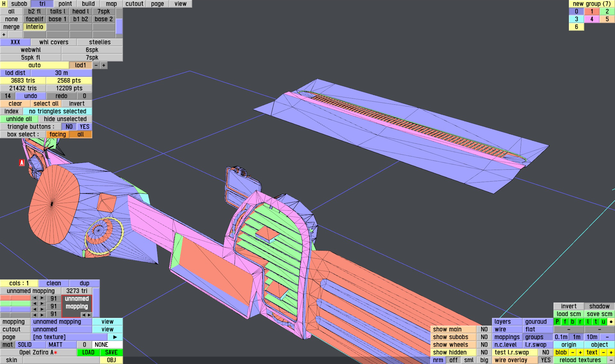Set triangle buttons to YES
Viewport: 615px width, 364px height.
tap(85, 127)
